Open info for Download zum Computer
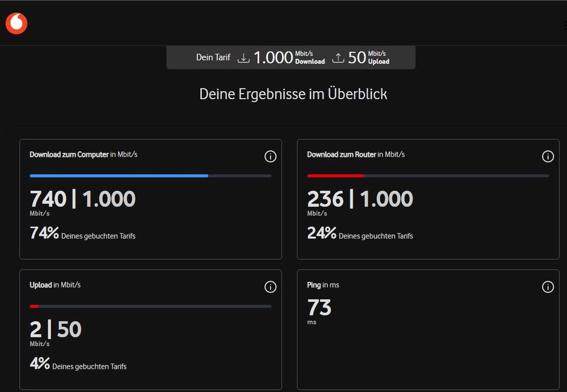567x392 pixels. coord(270,157)
